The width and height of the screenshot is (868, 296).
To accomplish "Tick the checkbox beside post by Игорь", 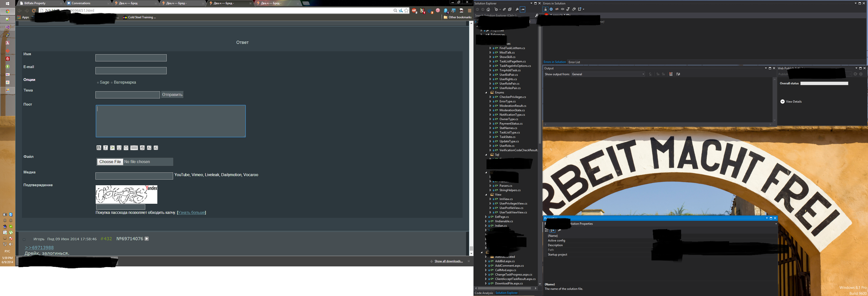I will pos(24,240).
